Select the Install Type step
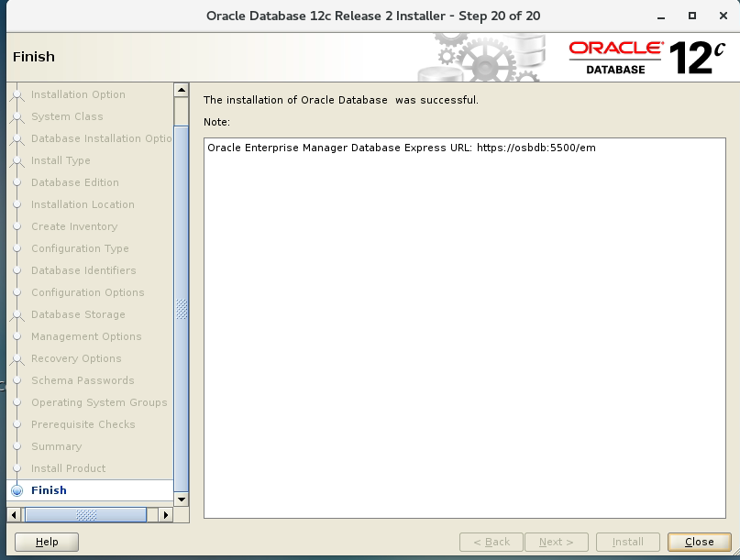740x560 pixels. point(61,160)
